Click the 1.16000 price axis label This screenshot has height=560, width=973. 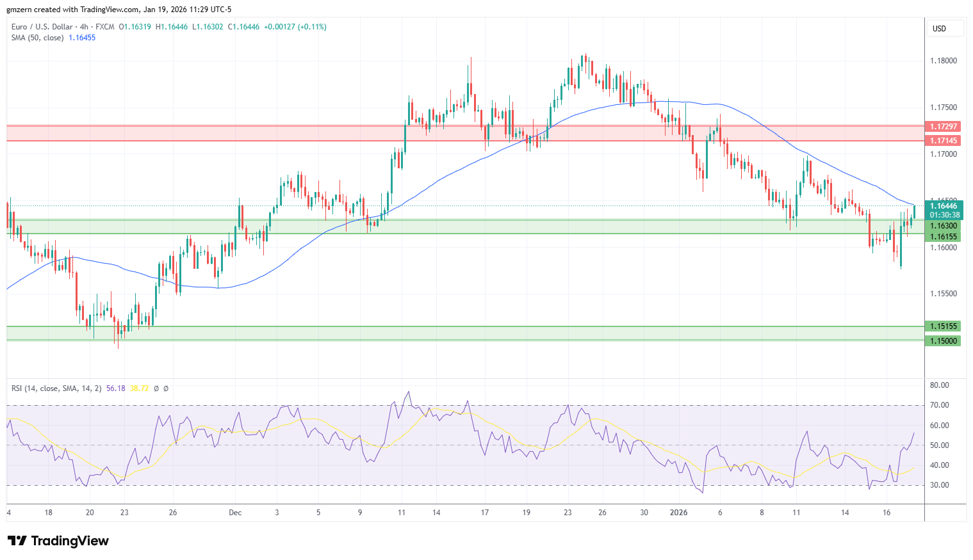944,248
